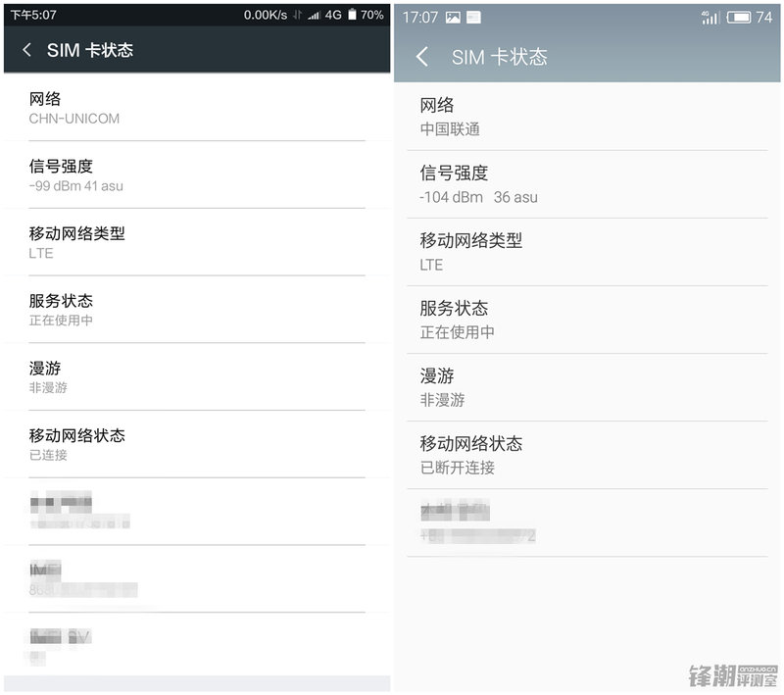Select the 中国联通 network entry
Screen dimensions: 784x695
[x=587, y=117]
